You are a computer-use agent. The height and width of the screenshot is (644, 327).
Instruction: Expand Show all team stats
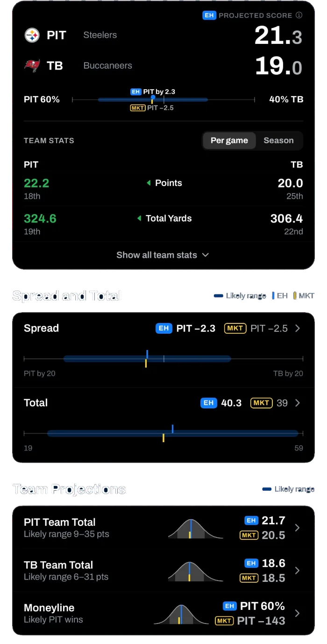[163, 255]
